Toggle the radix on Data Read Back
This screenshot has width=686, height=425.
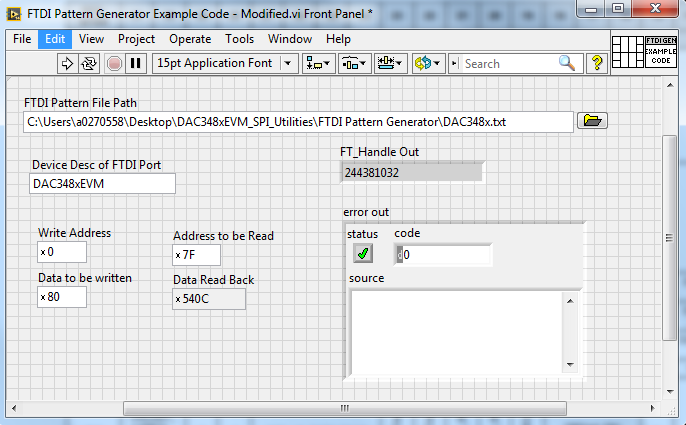178,299
